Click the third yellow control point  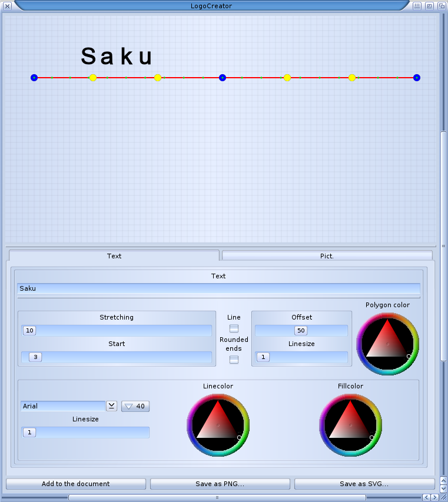pyautogui.click(x=287, y=78)
